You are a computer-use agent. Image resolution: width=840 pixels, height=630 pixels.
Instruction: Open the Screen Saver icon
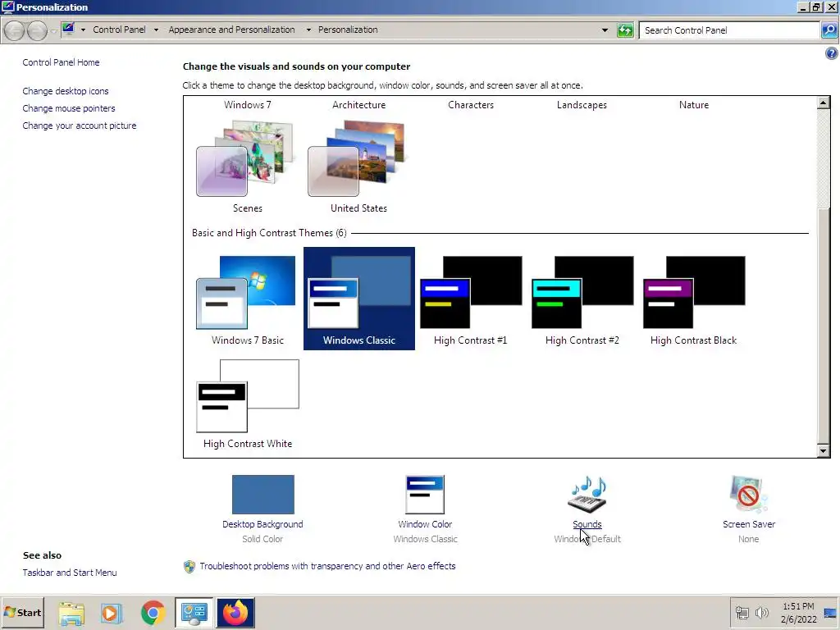click(x=748, y=494)
